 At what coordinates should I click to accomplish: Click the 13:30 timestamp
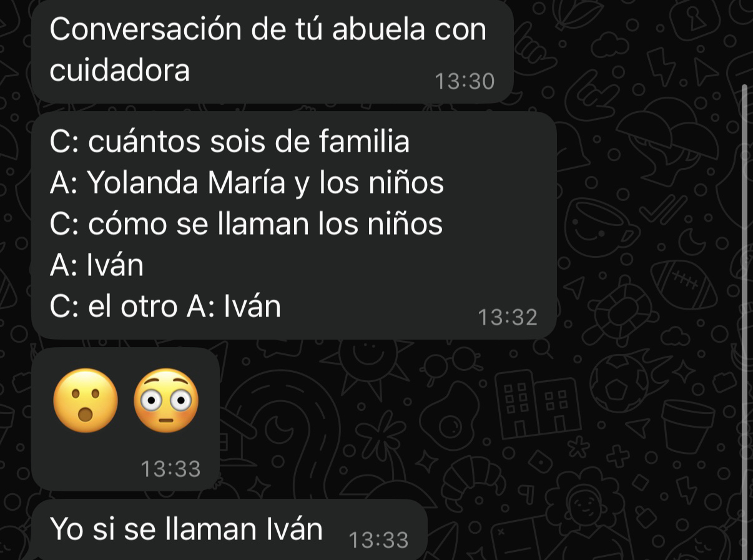coord(465,81)
